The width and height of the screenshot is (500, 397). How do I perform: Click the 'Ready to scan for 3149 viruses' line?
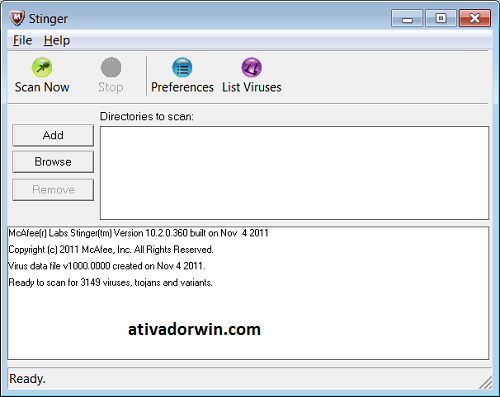[x=110, y=283]
